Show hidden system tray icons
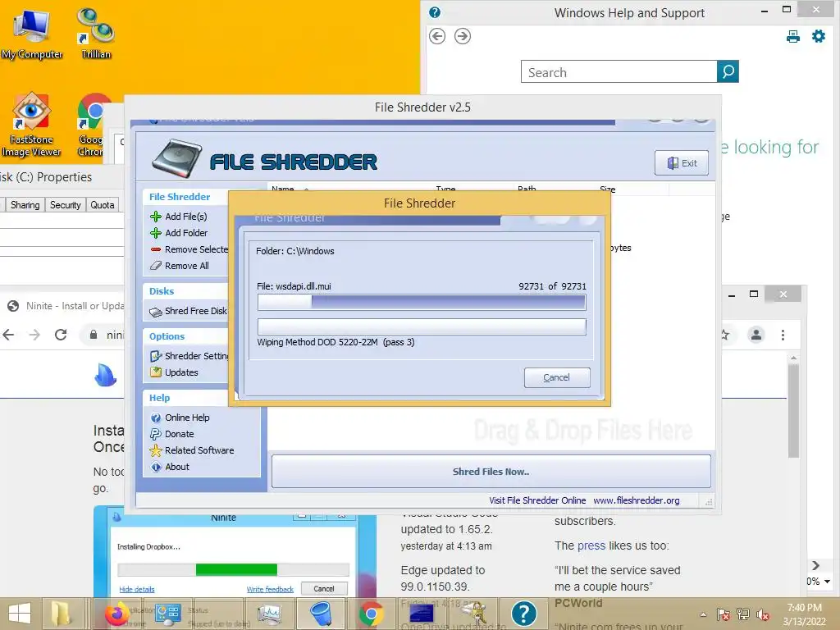The height and width of the screenshot is (630, 840). pyautogui.click(x=703, y=614)
